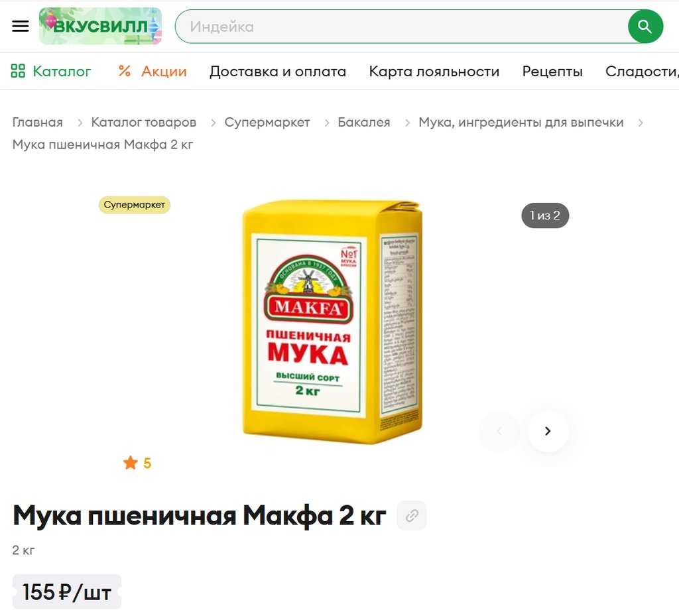Open Карта лояльности menu item
This screenshot has width=679, height=616.
[x=434, y=71]
